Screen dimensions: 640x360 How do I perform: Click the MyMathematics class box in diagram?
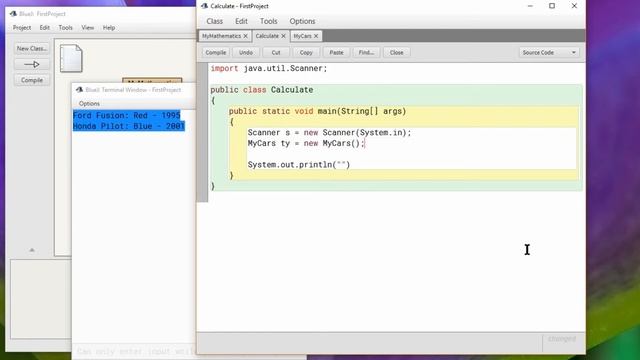(152, 81)
